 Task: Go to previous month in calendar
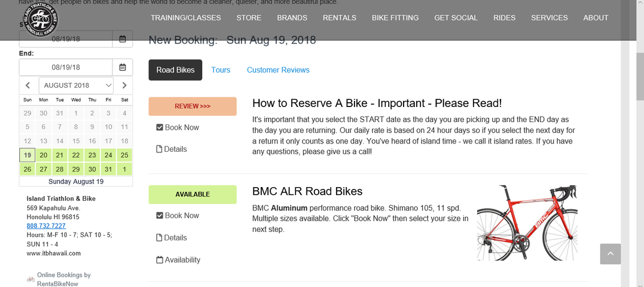(28, 86)
